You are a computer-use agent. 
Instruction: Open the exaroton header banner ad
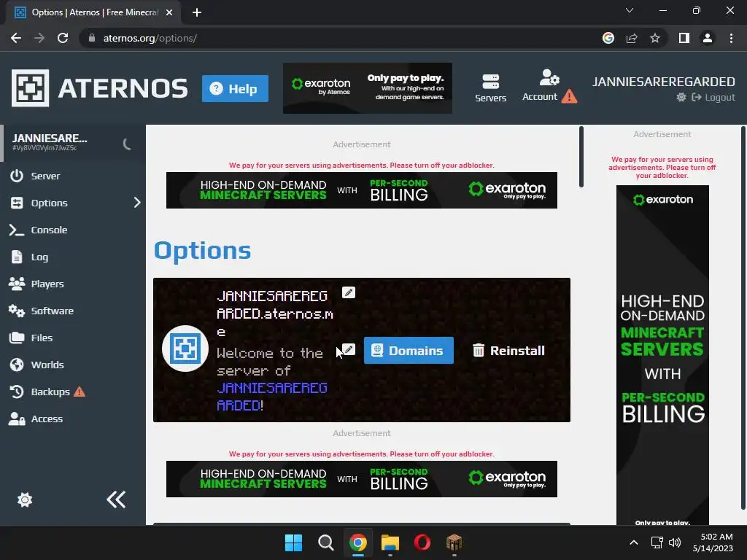(x=368, y=88)
